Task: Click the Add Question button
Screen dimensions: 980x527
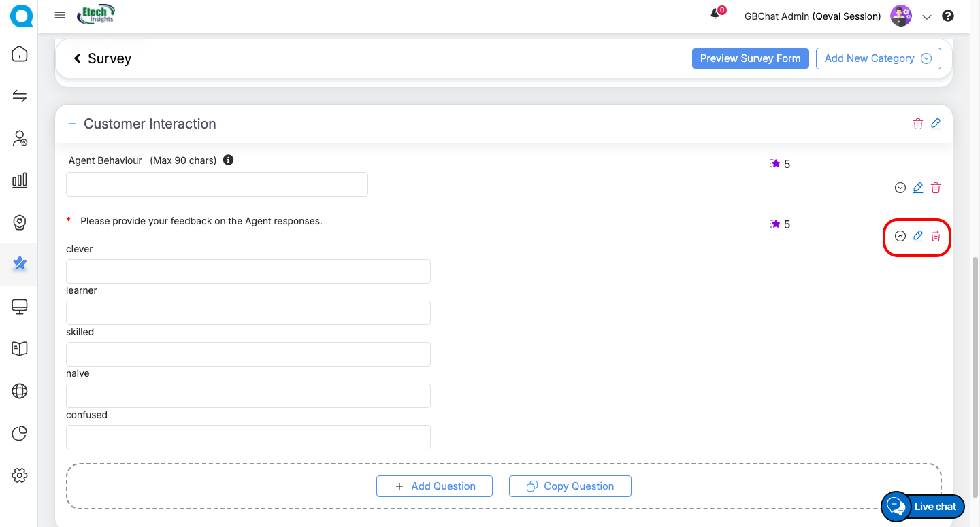Action: pyautogui.click(x=434, y=486)
